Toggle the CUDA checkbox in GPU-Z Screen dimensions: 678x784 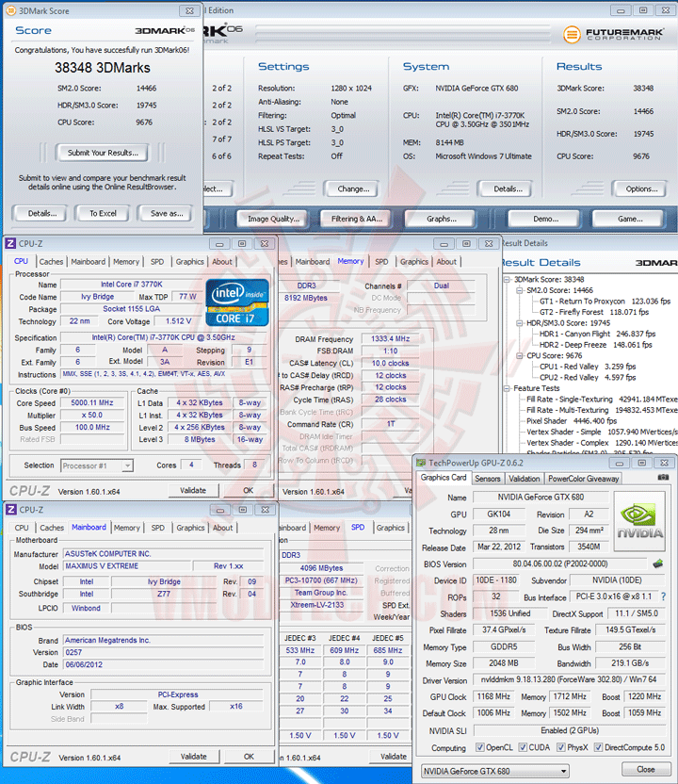523,747
